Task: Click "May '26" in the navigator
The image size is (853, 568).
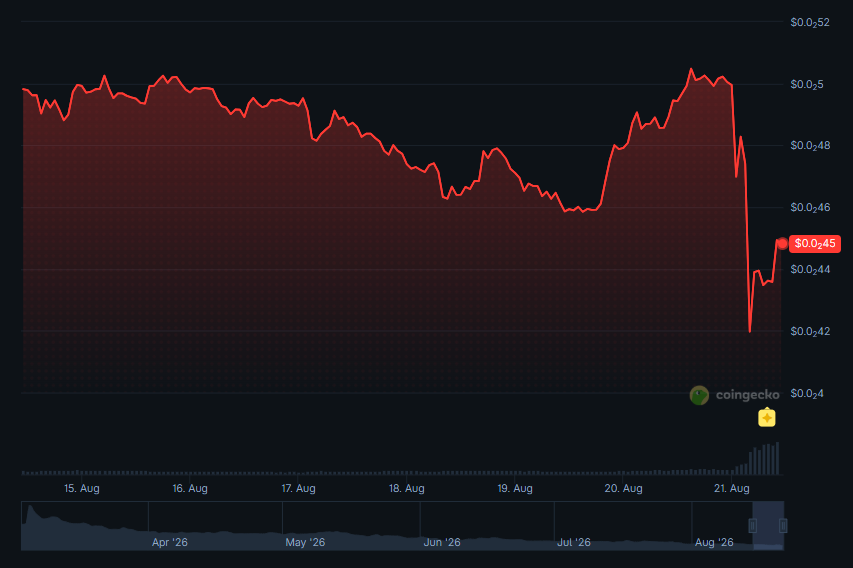Action: [305, 542]
